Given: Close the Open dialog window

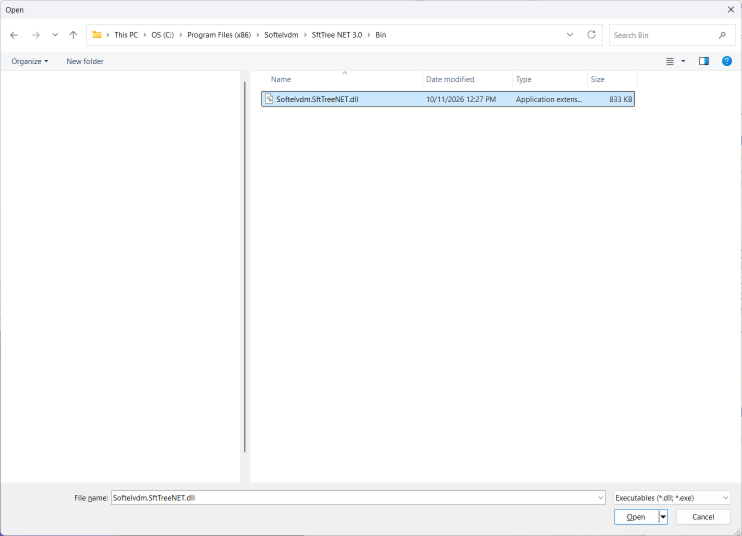Looking at the screenshot, I should pyautogui.click(x=731, y=9).
